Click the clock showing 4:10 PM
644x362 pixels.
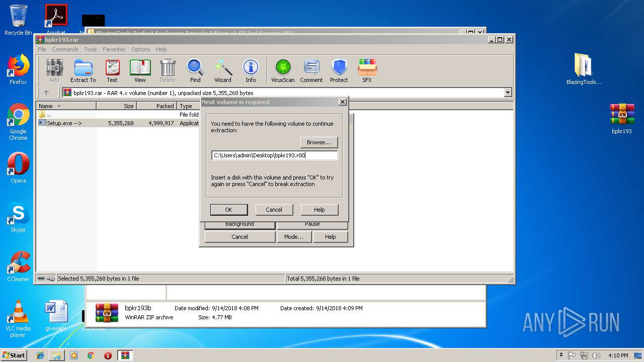618,355
